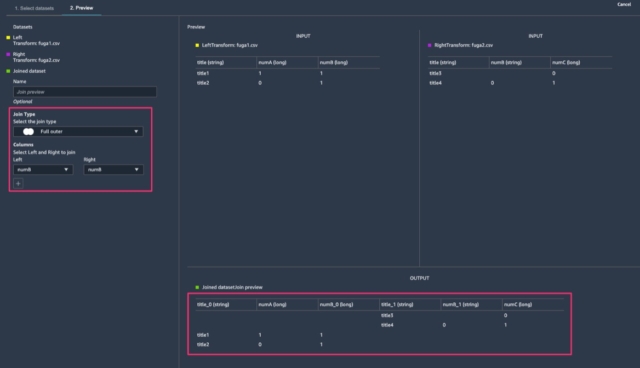Click purple marker beside RightTransform fuga2.csv preview
Image resolution: width=640 pixels, height=368 pixels.
pos(429,45)
